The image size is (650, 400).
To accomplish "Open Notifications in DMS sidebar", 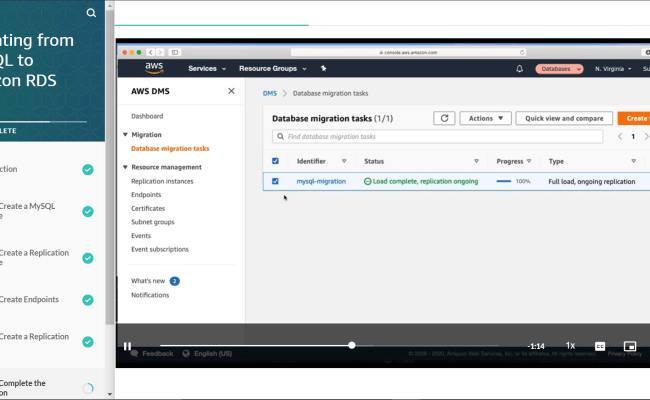I will pyautogui.click(x=150, y=295).
